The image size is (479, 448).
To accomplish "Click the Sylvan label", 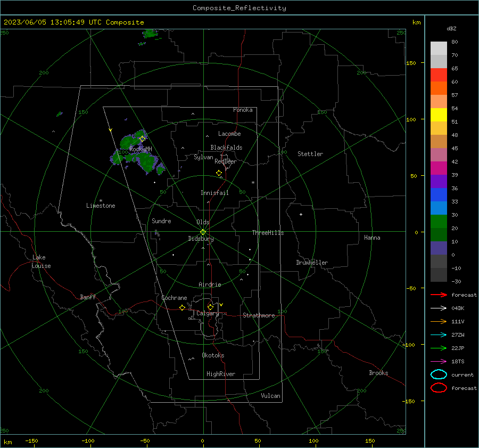I will (203, 158).
